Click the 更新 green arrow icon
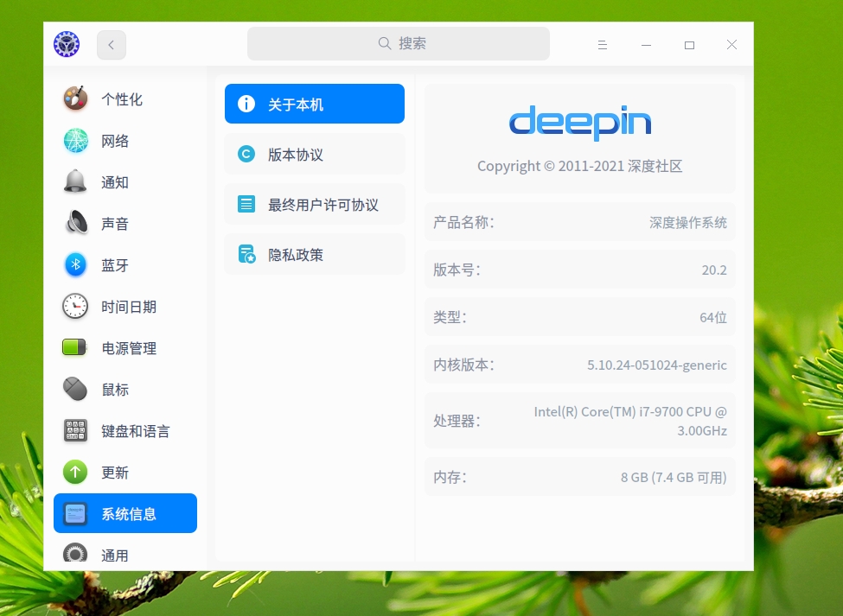This screenshot has width=843, height=616. [x=75, y=472]
